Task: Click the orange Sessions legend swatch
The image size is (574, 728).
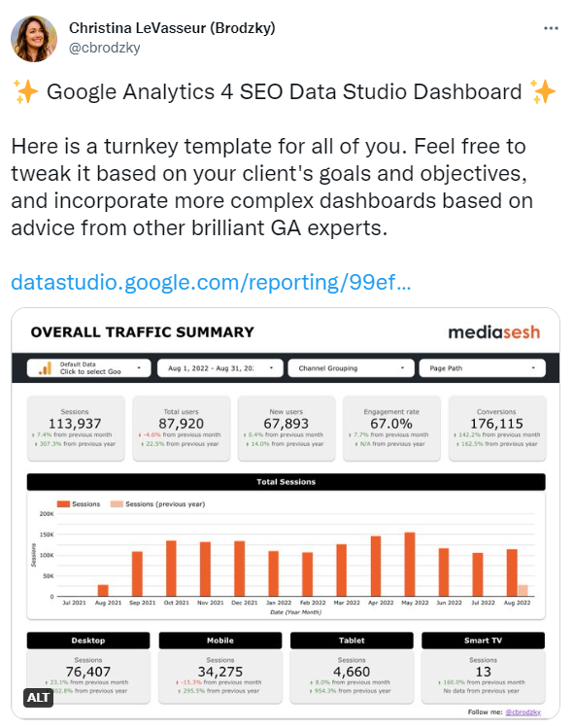Action: tap(63, 504)
